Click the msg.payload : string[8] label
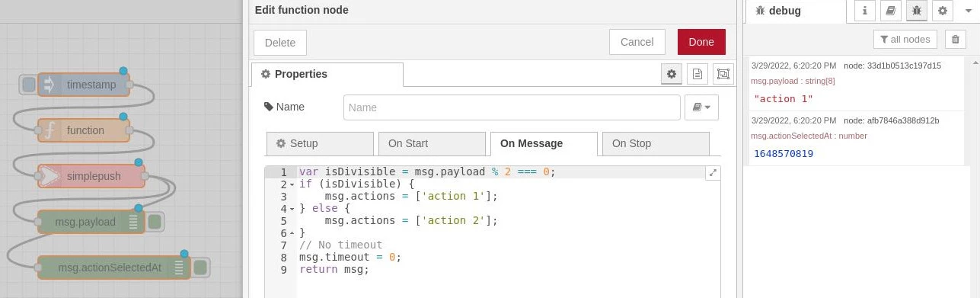The image size is (980, 298). [793, 81]
